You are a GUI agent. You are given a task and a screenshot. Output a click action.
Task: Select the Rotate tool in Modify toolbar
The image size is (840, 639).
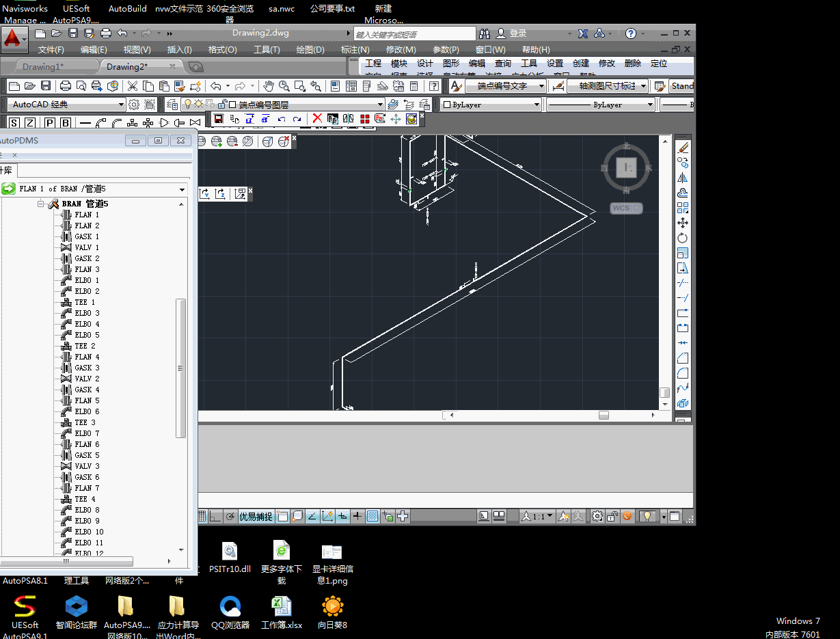(x=683, y=238)
